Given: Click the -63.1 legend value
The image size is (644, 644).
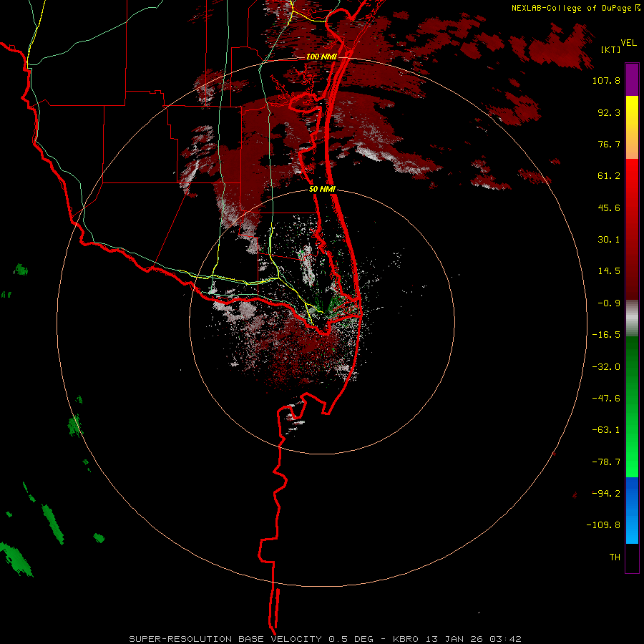Looking at the screenshot, I should (x=606, y=430).
